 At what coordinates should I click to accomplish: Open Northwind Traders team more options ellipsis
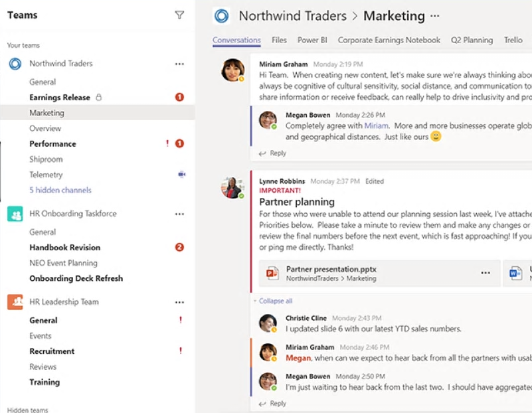coord(179,64)
